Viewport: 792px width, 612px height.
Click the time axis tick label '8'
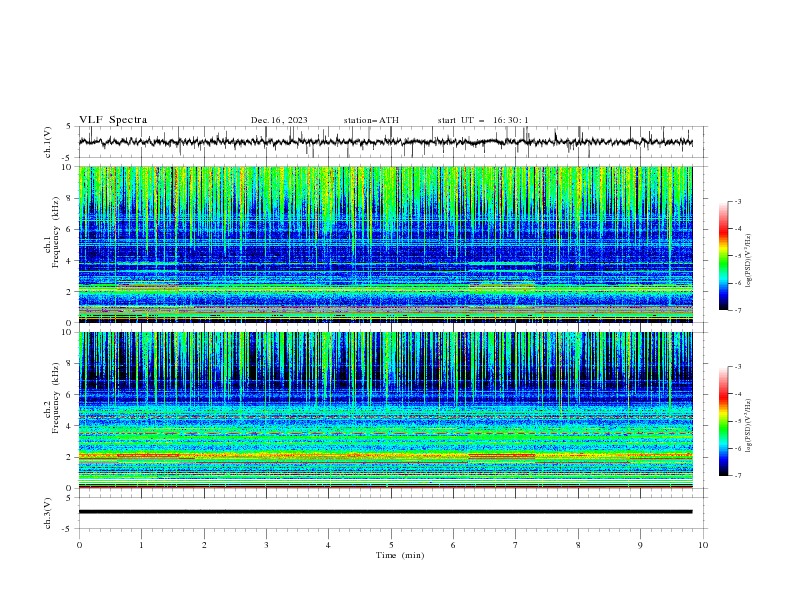[x=578, y=545]
